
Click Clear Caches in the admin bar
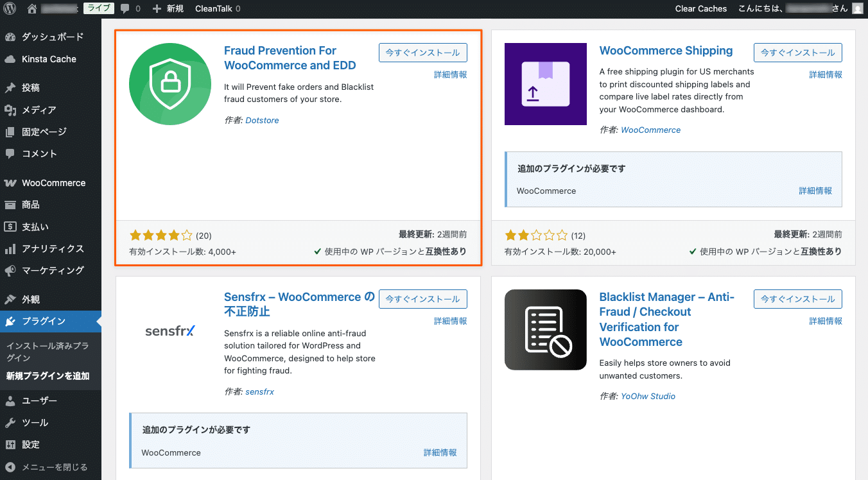point(700,8)
